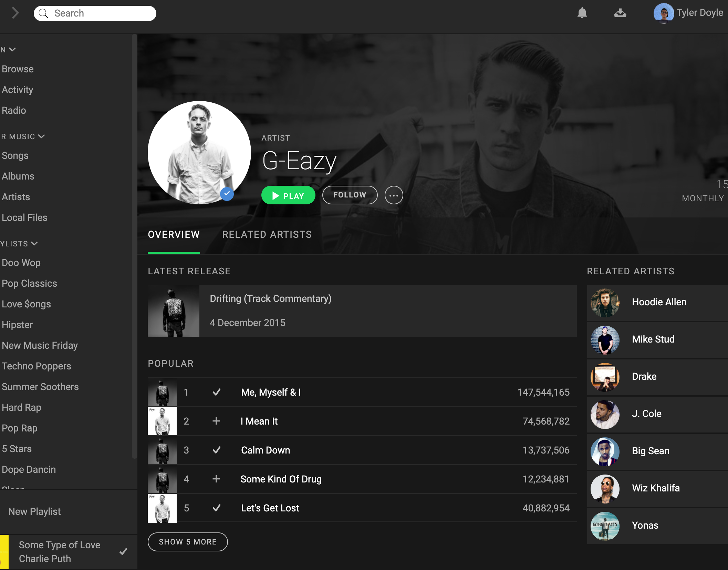The image size is (728, 570).
Task: Open the Dope Dancin playlist
Action: click(x=29, y=470)
